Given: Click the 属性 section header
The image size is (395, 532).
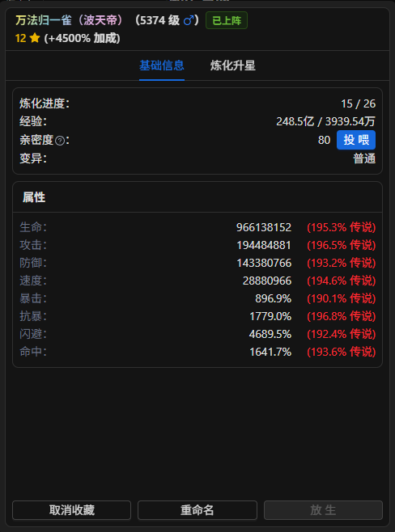Looking at the screenshot, I should coord(34,197).
